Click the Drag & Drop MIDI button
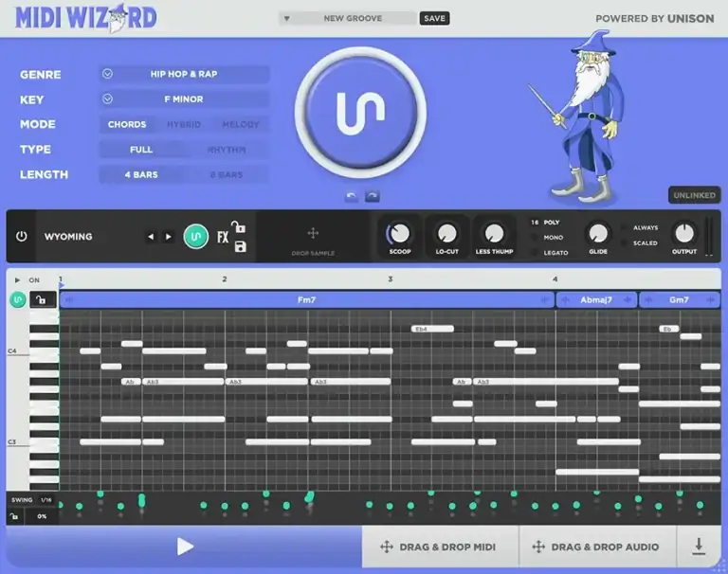This screenshot has height=574, width=728. (x=440, y=547)
